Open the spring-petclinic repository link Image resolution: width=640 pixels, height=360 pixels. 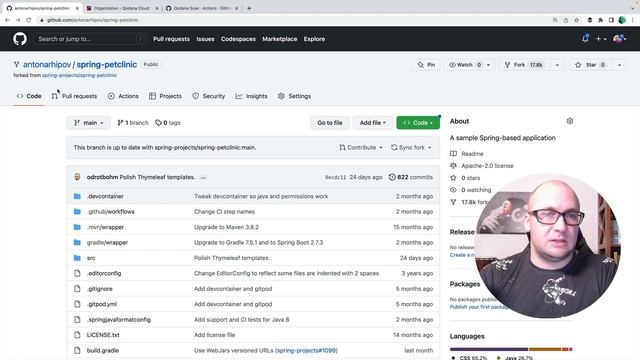[107, 64]
